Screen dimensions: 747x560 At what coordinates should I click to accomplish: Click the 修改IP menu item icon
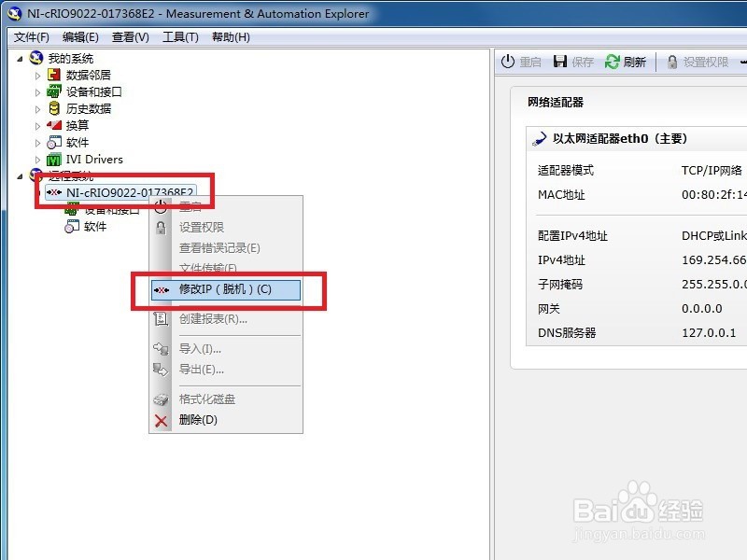162,289
